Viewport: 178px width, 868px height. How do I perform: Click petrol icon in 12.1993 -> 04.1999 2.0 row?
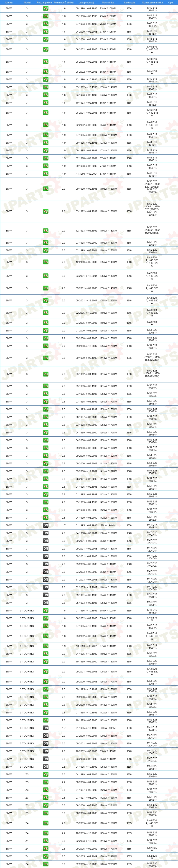coord(46,231)
